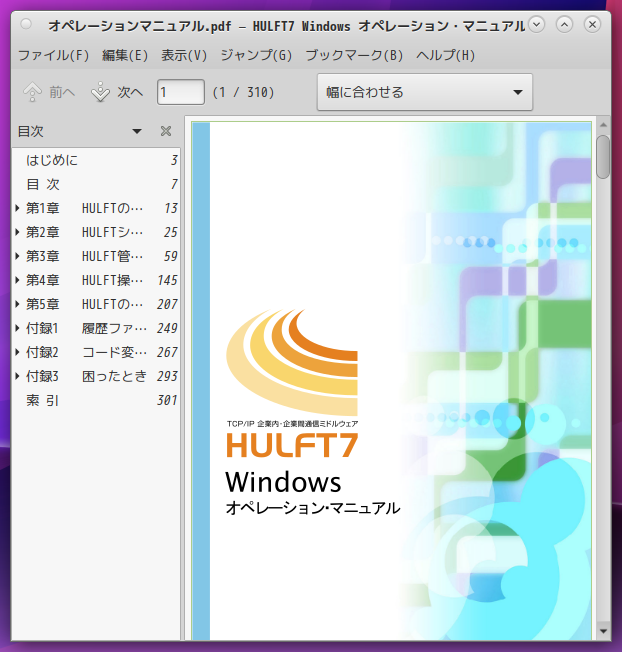Jump to はじめに in the outline

pos(52,160)
